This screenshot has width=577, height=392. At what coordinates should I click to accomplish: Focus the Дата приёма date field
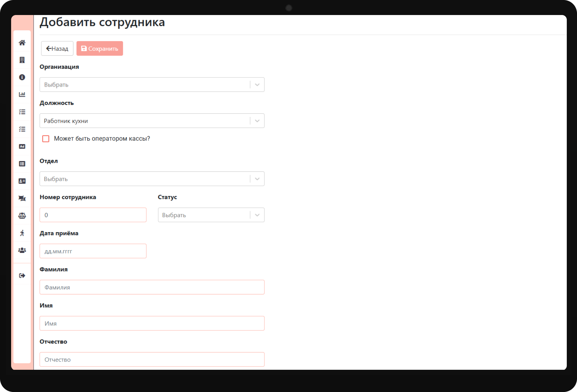(x=93, y=251)
